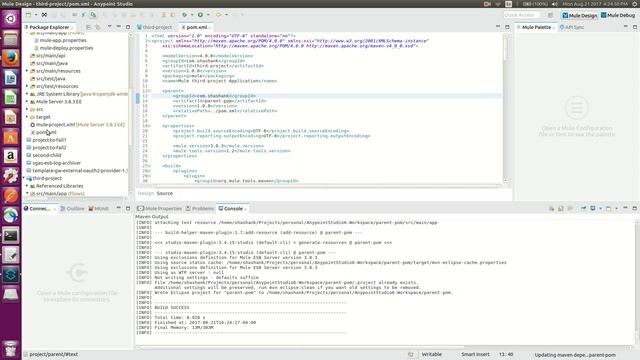640x360 pixels.
Task: Click Display Selected Console icon
Action: point(593,208)
